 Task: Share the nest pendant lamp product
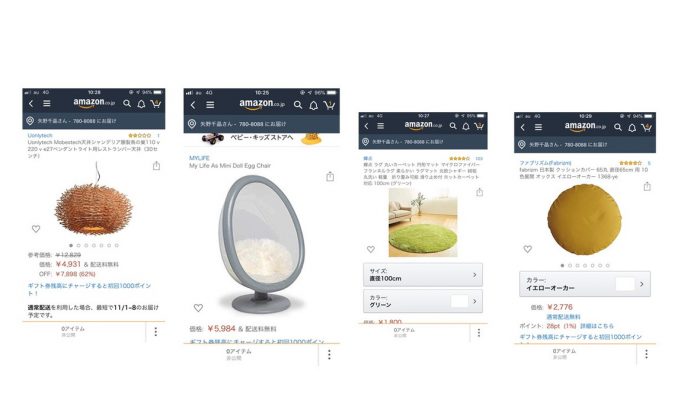[x=156, y=166]
